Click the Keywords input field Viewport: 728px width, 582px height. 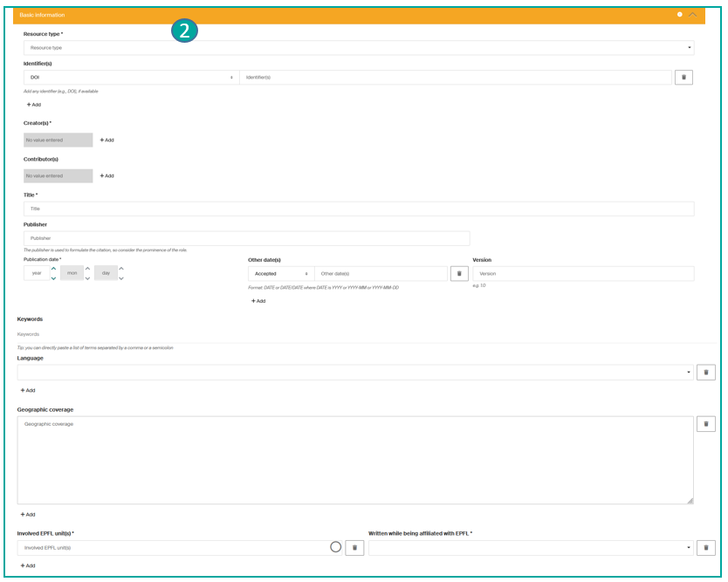tap(358, 334)
